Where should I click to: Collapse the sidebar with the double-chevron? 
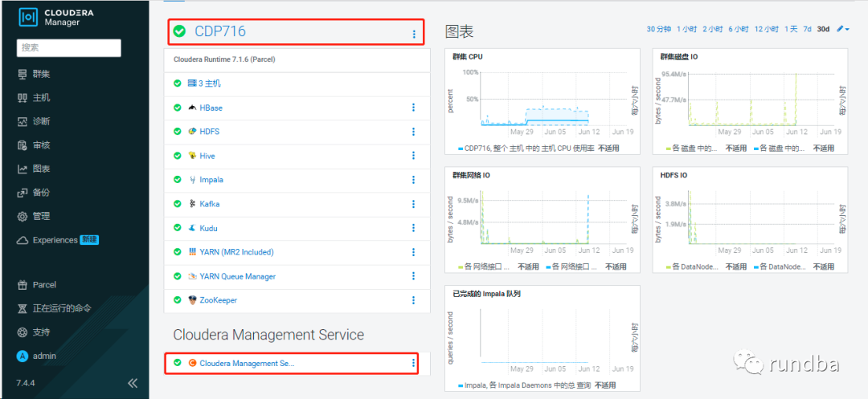(x=133, y=383)
